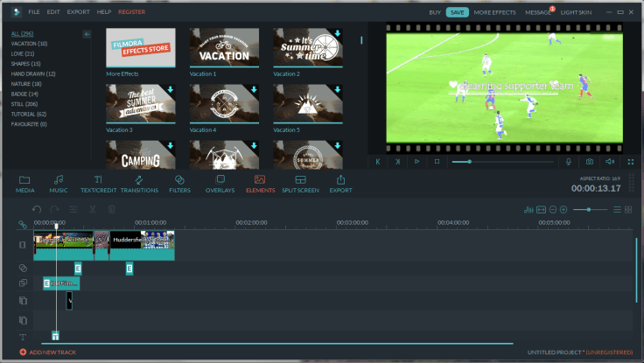The height and width of the screenshot is (363, 644).
Task: Toggle the overlay track icon
Action: (x=23, y=283)
